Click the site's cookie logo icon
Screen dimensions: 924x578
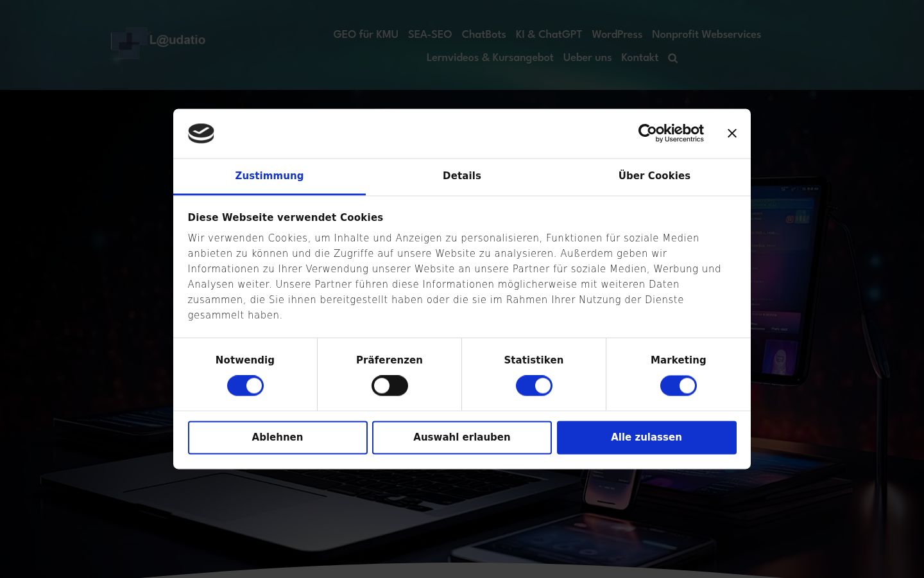click(x=201, y=133)
